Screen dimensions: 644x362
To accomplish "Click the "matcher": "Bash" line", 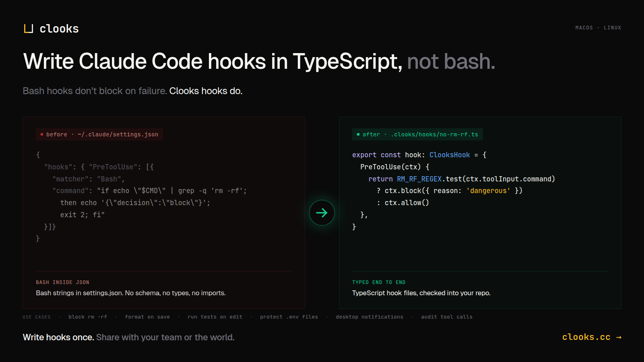I will pos(89,179).
